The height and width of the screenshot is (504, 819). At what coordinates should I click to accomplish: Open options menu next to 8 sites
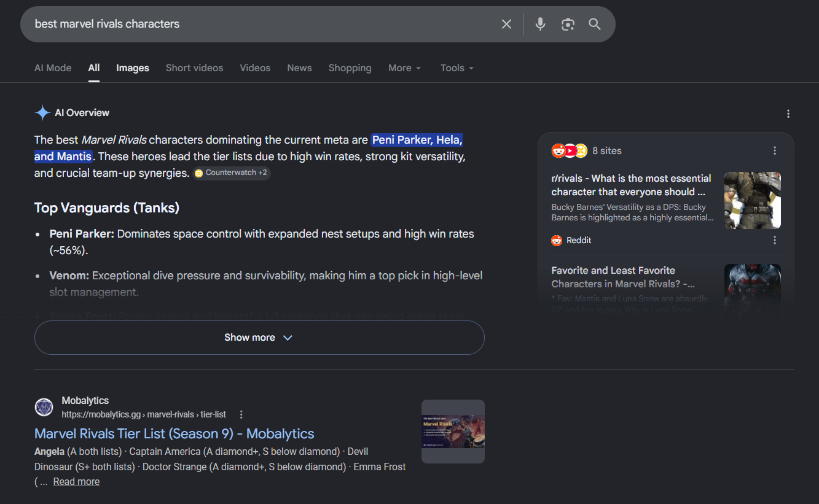tap(775, 150)
